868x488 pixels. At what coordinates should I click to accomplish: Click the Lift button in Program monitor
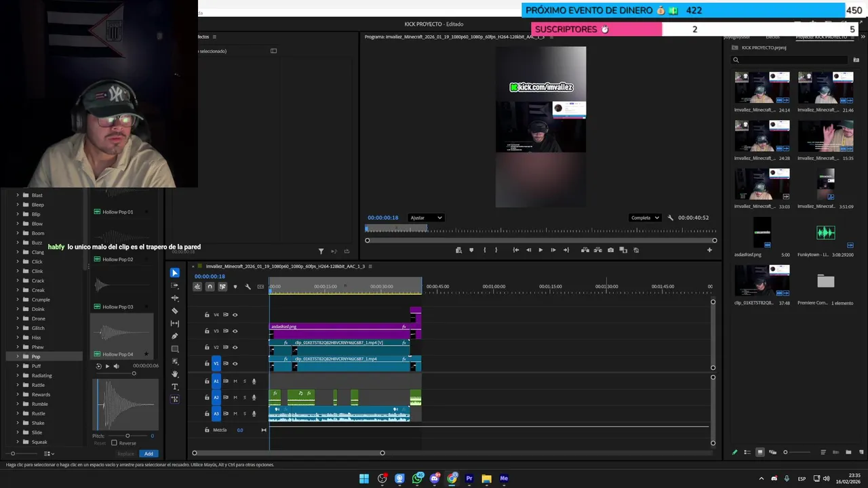click(x=585, y=250)
